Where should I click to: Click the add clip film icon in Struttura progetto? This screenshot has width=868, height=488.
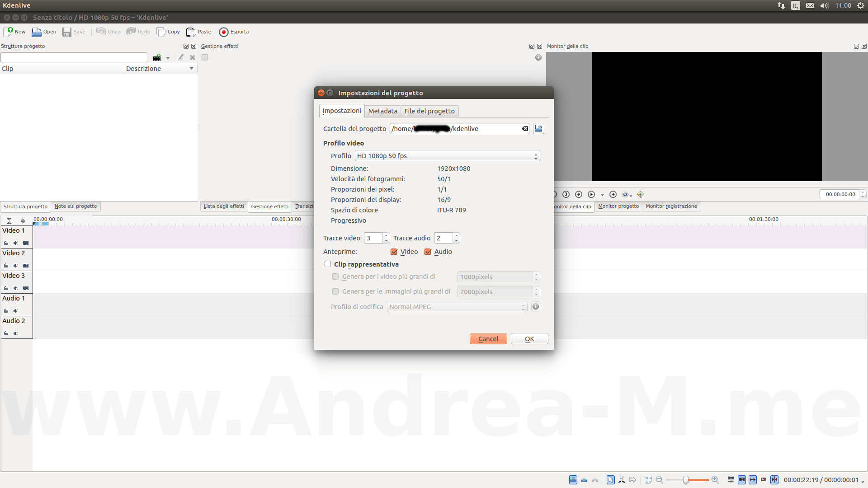(157, 57)
